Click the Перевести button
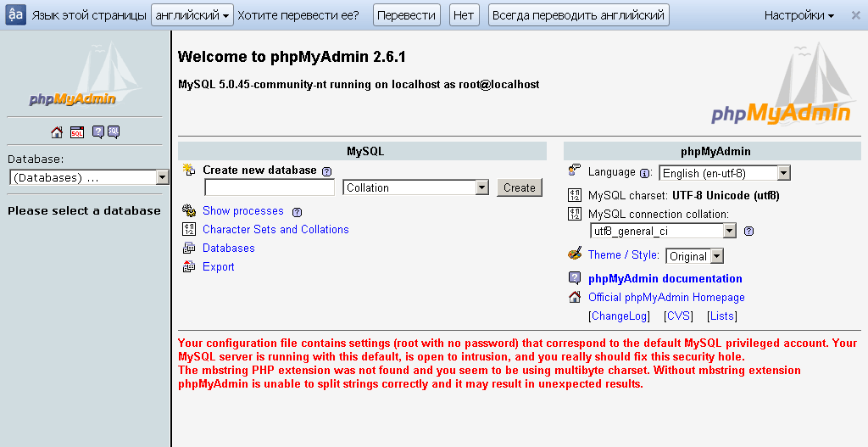Viewport: 868px width, 447px height. pyautogui.click(x=406, y=15)
